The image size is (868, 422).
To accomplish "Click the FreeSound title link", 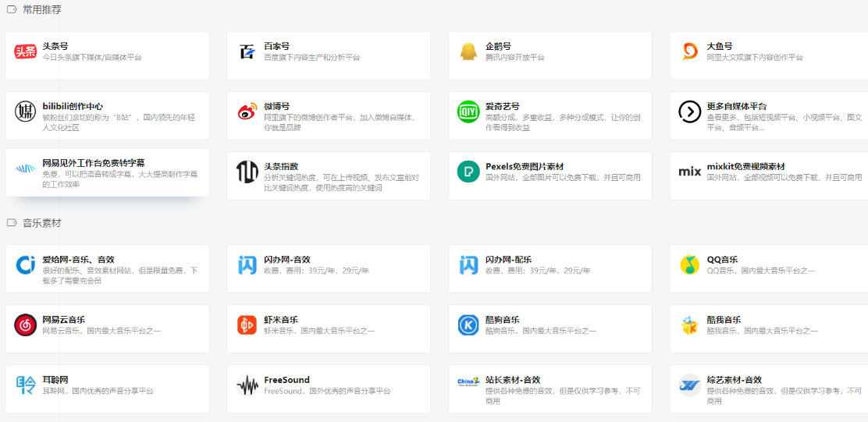I will pos(286,380).
